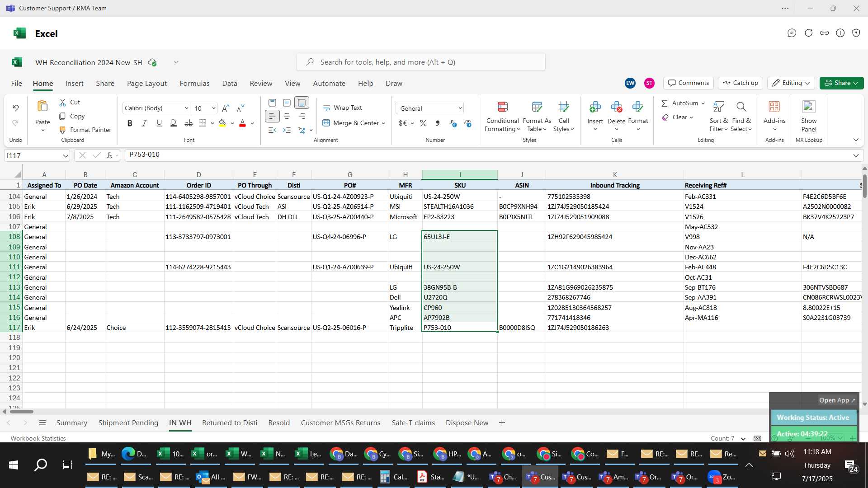Viewport: 868px width, 488px height.
Task: Click the Show Panel MX Lookup icon
Action: (809, 107)
